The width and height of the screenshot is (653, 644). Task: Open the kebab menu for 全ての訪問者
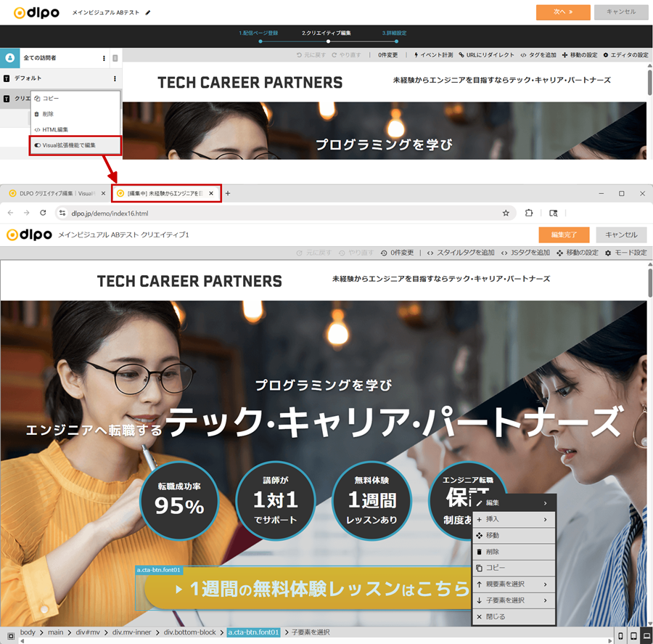pyautogui.click(x=104, y=58)
